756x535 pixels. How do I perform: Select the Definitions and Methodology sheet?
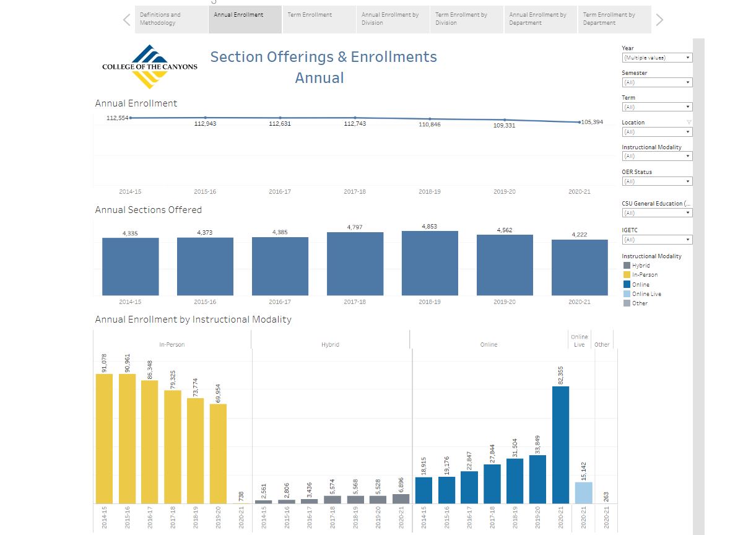pyautogui.click(x=170, y=19)
